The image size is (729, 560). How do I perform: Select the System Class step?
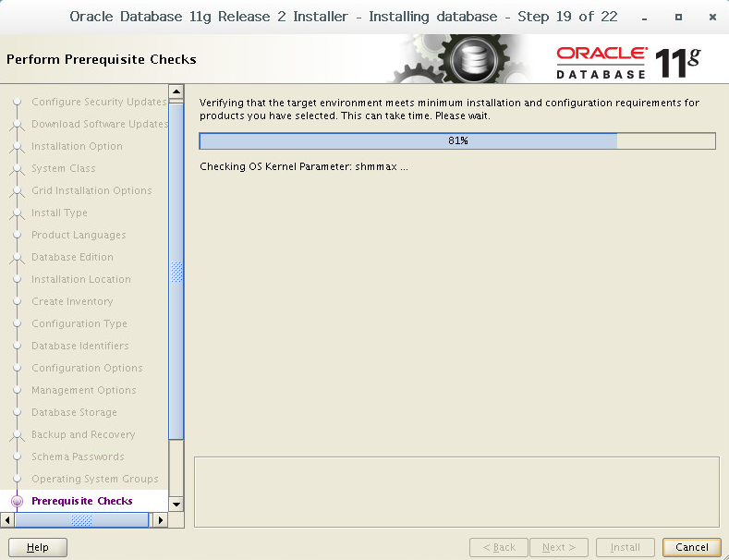coord(64,168)
